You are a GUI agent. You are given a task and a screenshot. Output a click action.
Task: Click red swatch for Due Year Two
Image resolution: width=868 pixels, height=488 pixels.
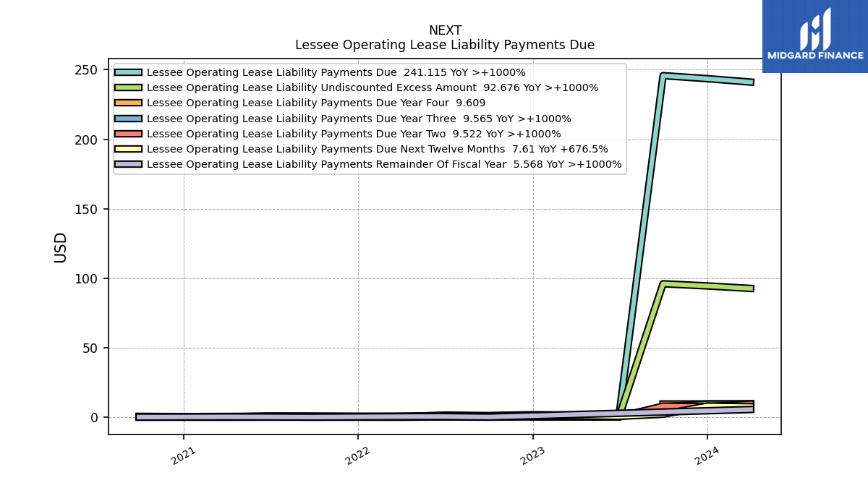pos(128,134)
